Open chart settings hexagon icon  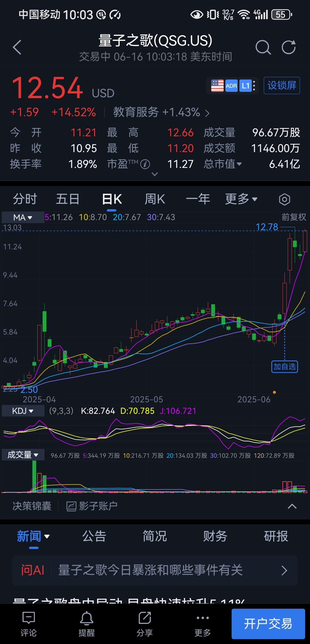click(284, 199)
